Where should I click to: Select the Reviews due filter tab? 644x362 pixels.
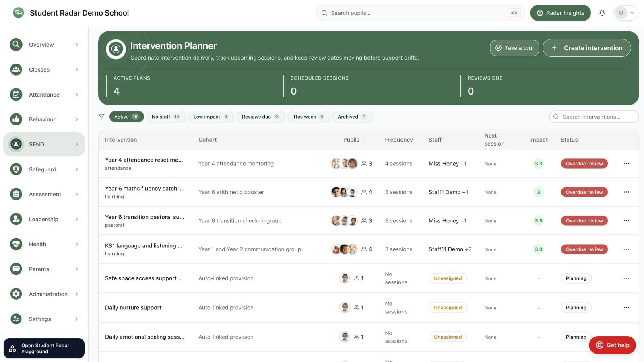pyautogui.click(x=260, y=117)
